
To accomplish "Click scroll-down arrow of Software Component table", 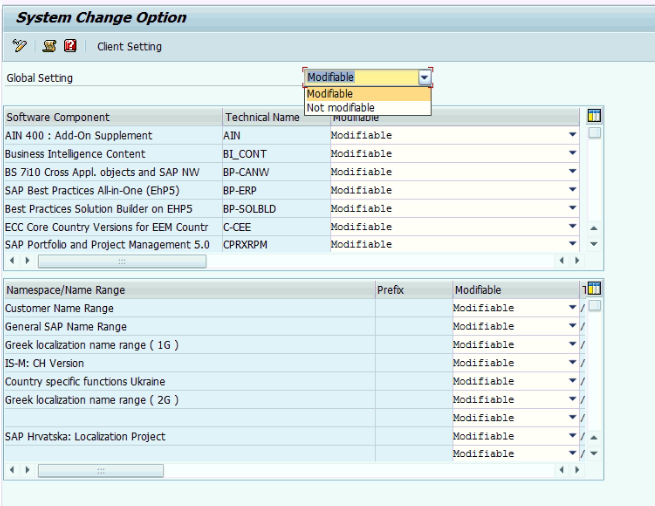I will pyautogui.click(x=594, y=244).
